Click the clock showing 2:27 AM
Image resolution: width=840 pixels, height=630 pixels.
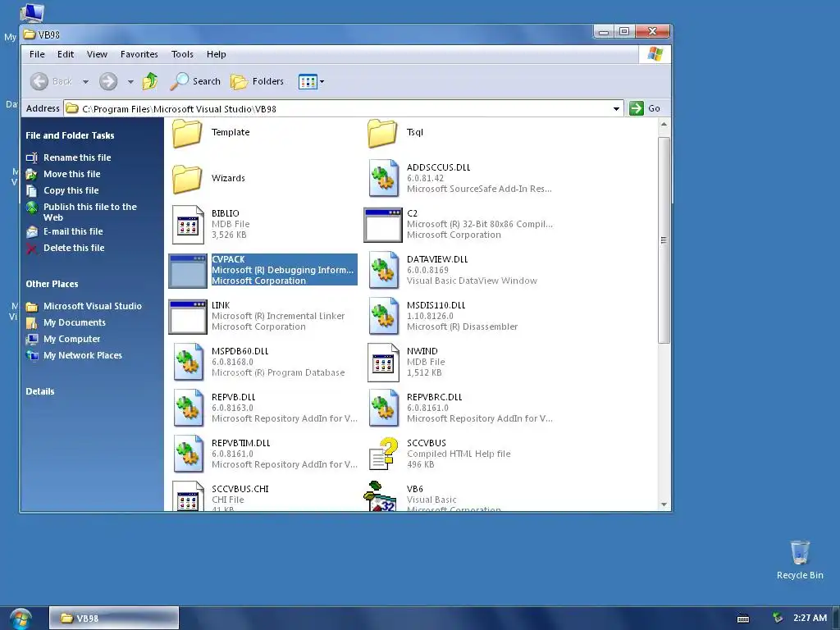(810, 618)
